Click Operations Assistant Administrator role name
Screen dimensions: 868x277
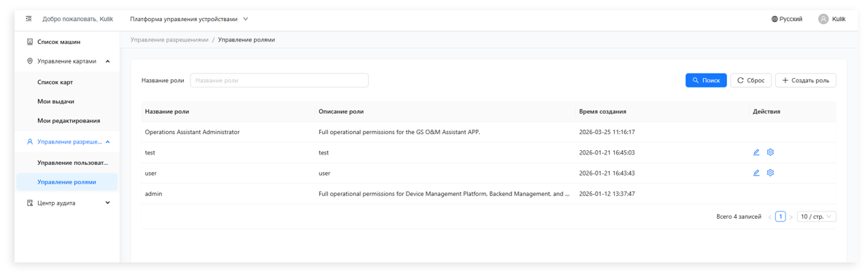[192, 132]
